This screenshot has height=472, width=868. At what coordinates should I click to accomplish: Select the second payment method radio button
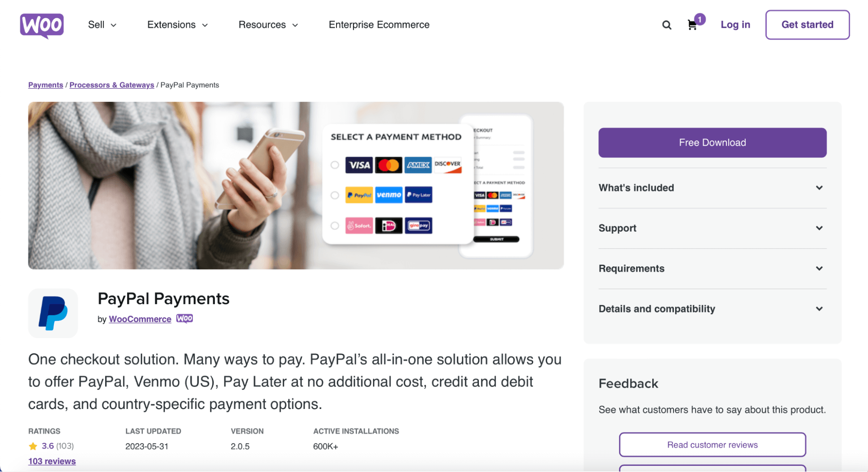tap(334, 194)
